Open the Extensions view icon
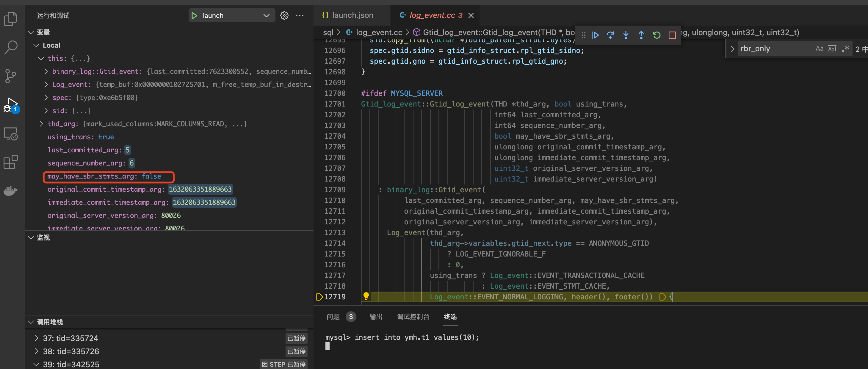This screenshot has width=868, height=369. click(11, 162)
